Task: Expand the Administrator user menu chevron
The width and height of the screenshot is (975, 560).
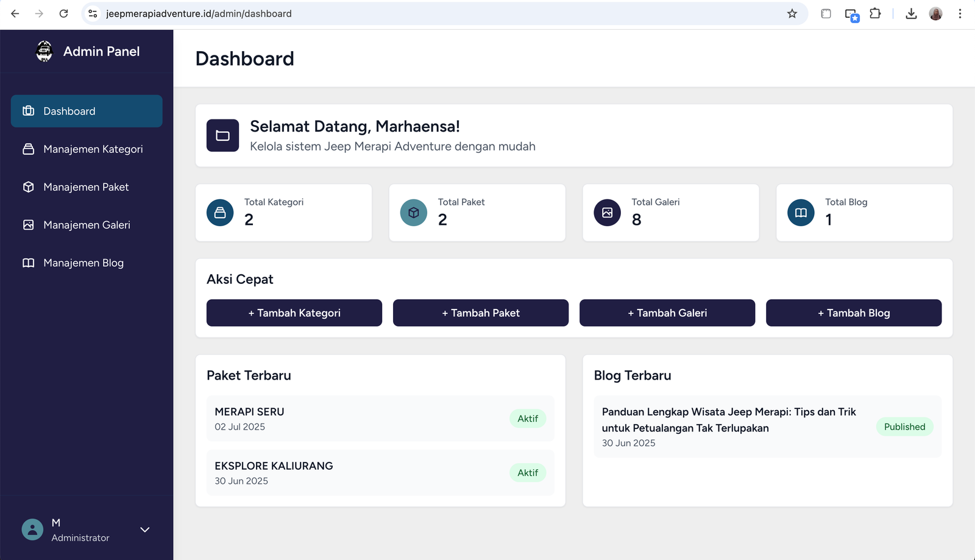Action: 145,530
